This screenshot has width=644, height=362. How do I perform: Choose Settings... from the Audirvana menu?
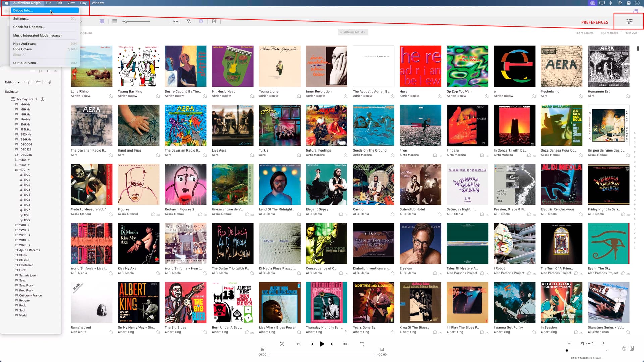[45, 19]
